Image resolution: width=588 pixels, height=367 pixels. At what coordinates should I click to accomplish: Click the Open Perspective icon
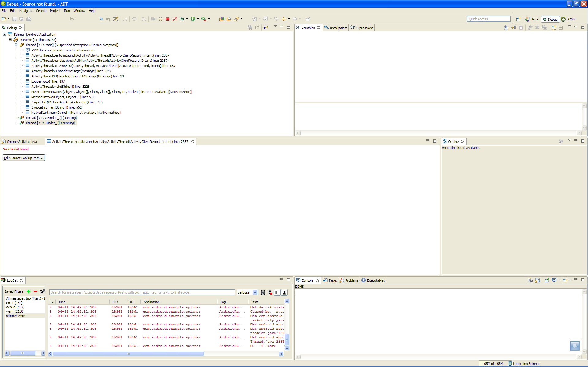518,19
